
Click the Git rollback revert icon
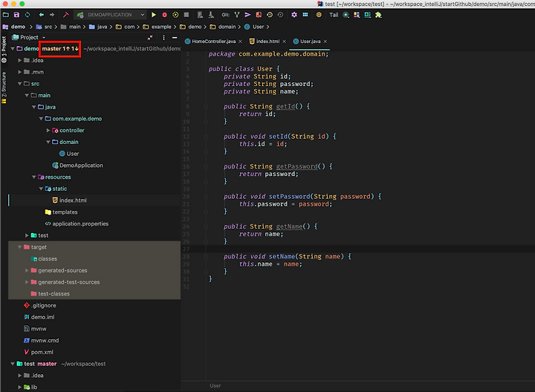(x=280, y=15)
